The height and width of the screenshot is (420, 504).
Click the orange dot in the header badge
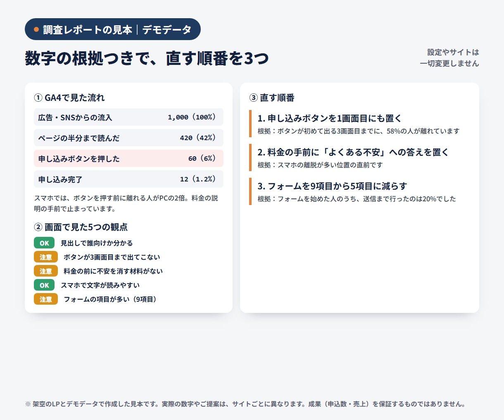(36, 29)
